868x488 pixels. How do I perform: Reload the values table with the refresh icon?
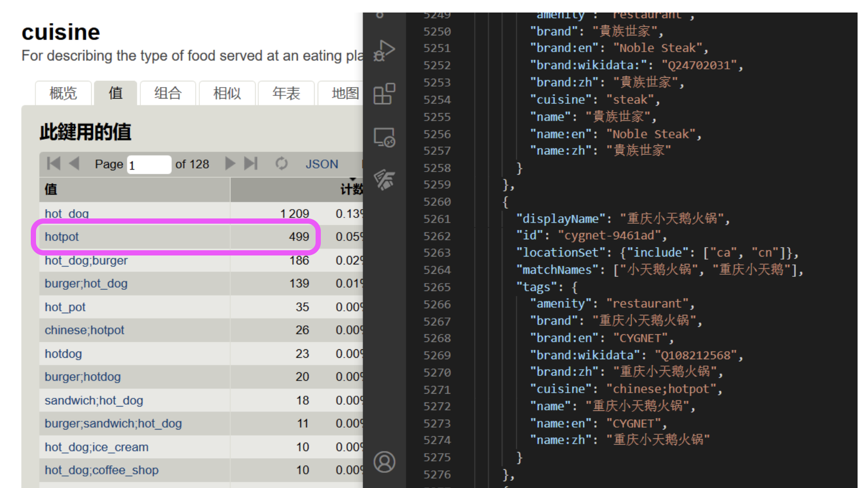click(282, 164)
